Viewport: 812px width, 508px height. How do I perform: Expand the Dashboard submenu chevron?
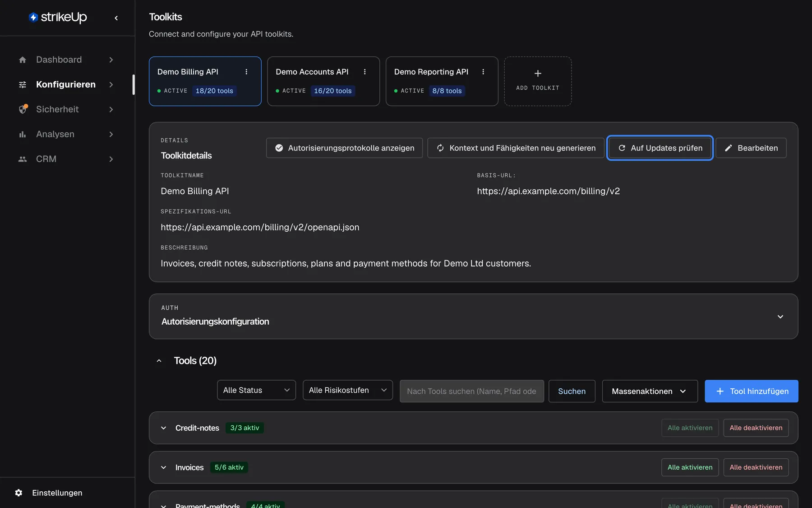[x=111, y=60]
